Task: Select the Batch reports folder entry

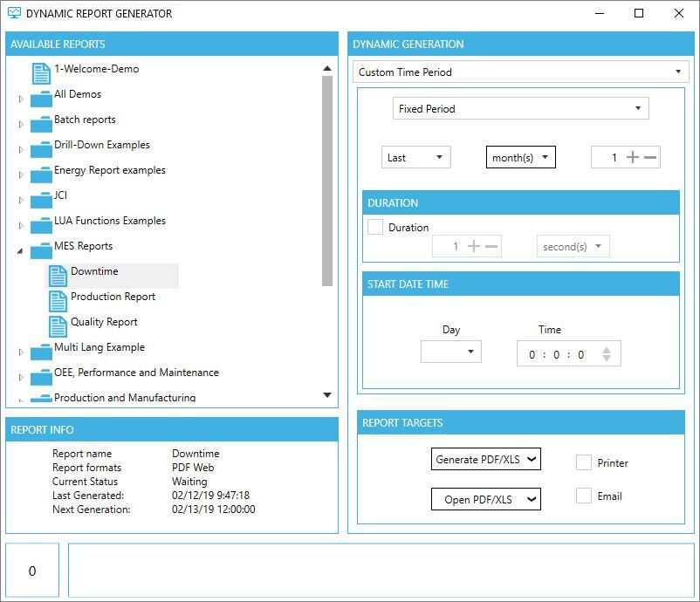Action: coord(85,120)
